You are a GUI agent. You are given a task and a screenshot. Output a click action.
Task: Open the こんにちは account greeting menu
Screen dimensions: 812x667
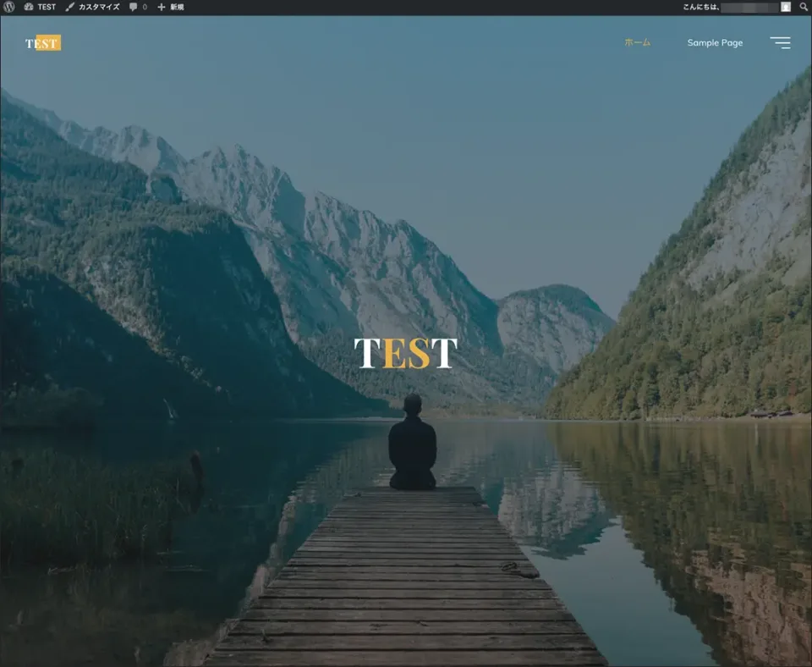[x=700, y=7]
